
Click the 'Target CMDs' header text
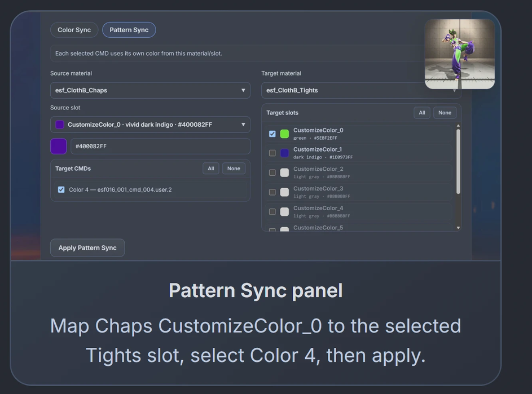[73, 169]
